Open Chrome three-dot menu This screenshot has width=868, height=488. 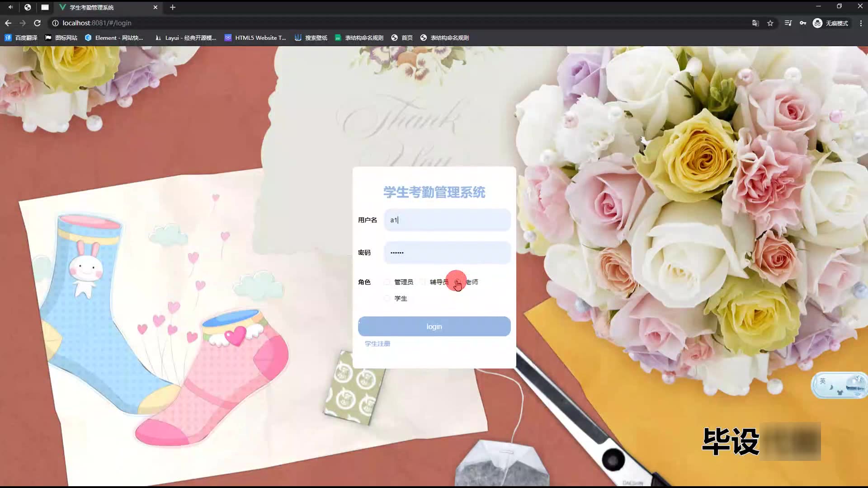861,23
